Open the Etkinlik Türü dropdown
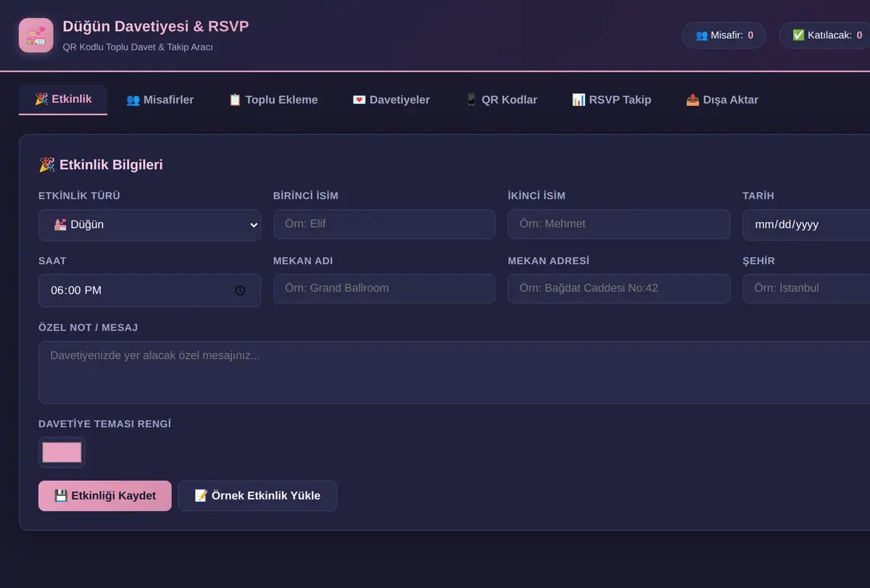This screenshot has width=870, height=588. pyautogui.click(x=149, y=225)
